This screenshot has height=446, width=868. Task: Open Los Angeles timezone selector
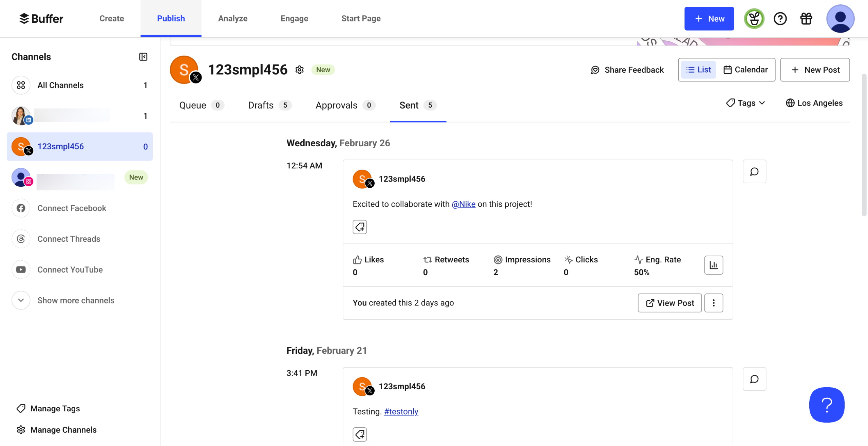[x=814, y=103]
